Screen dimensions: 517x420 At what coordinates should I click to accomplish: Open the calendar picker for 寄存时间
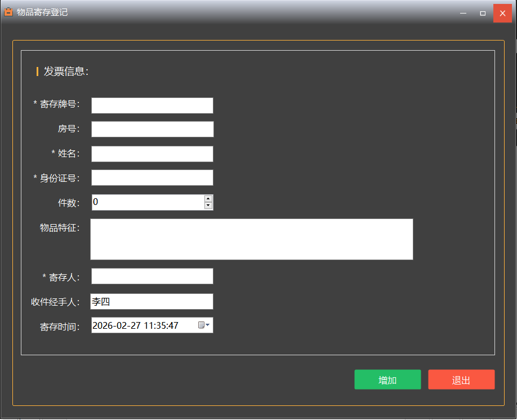[204, 325]
